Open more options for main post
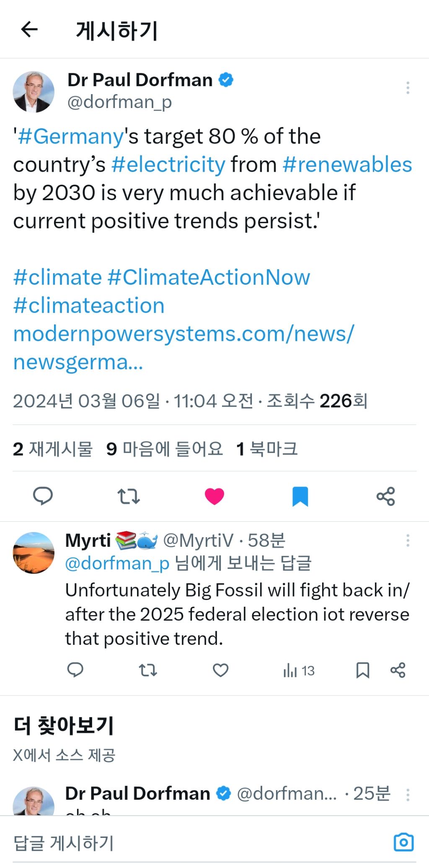This screenshot has height=868, width=429. (x=408, y=88)
